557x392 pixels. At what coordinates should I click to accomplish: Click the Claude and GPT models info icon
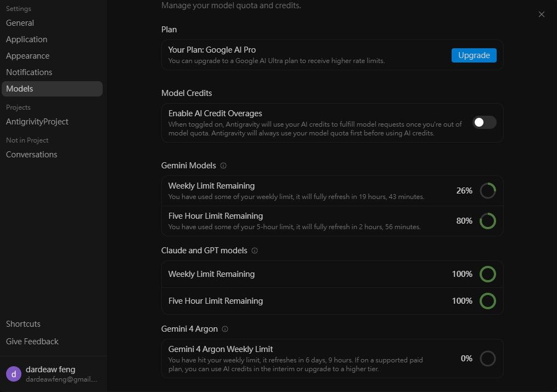point(254,251)
